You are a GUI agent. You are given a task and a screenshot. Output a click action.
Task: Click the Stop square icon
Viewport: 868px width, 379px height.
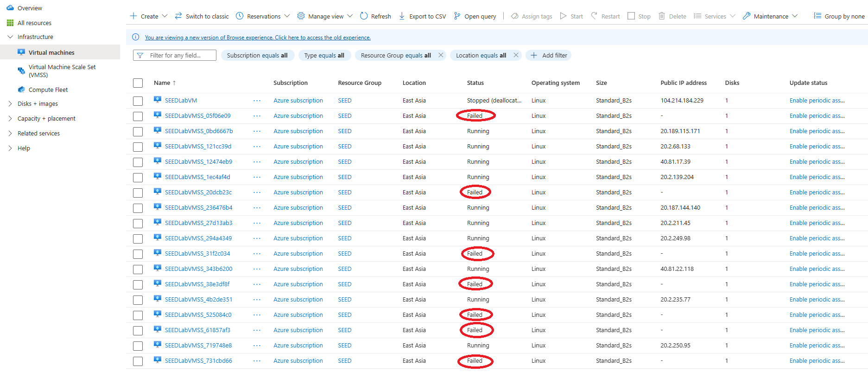click(x=631, y=16)
